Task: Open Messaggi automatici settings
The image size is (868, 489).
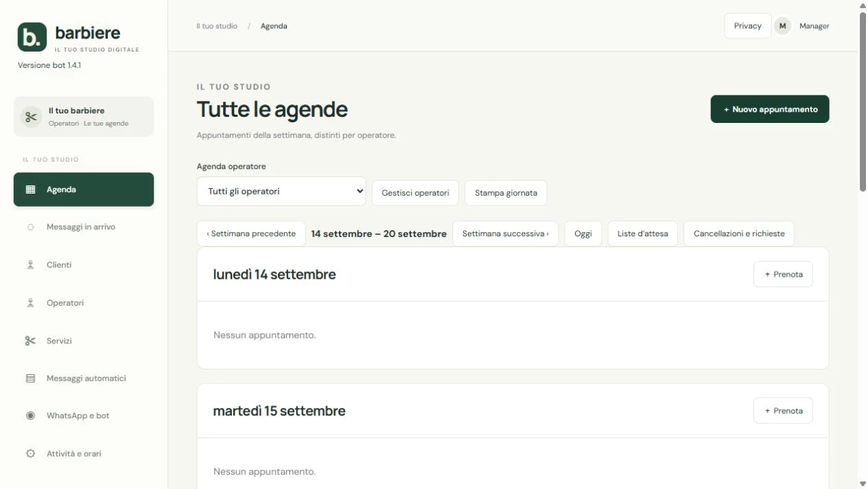Action: click(x=84, y=378)
